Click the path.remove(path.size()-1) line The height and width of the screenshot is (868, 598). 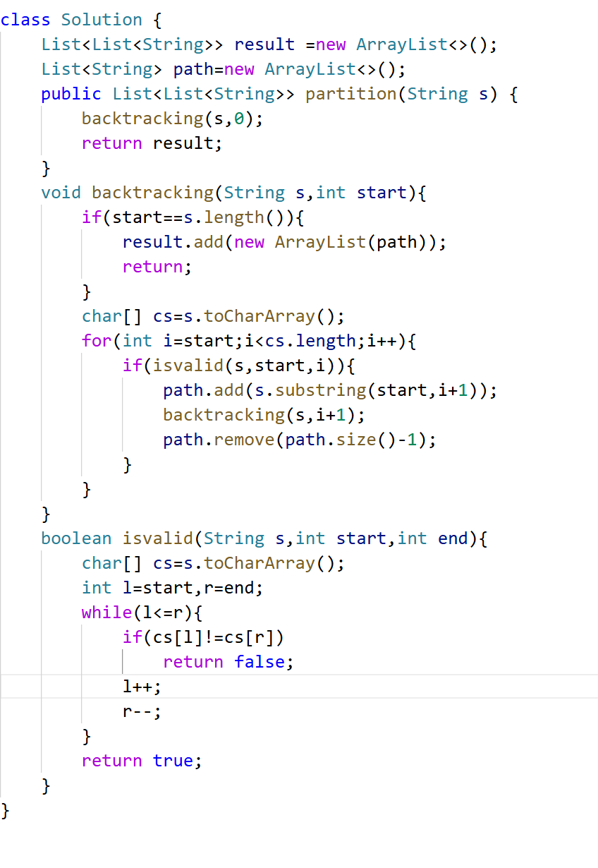(299, 440)
